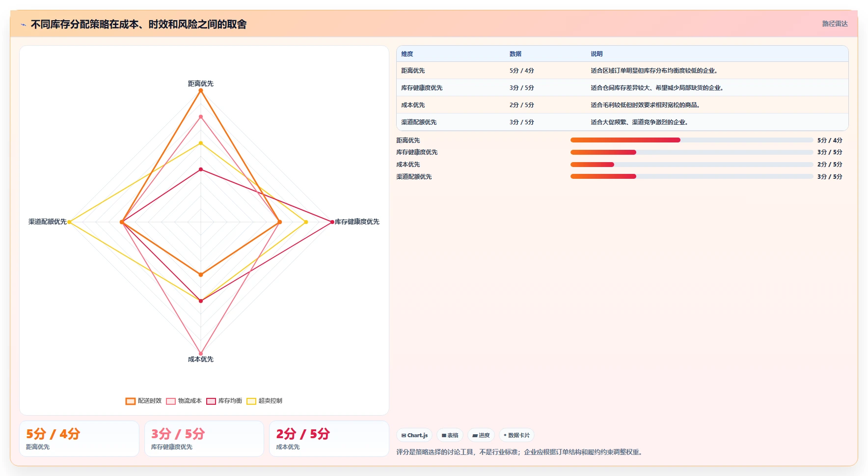The height and width of the screenshot is (476, 868).
Task: Click the 成本优先 radar axis label
Action: coord(200,359)
